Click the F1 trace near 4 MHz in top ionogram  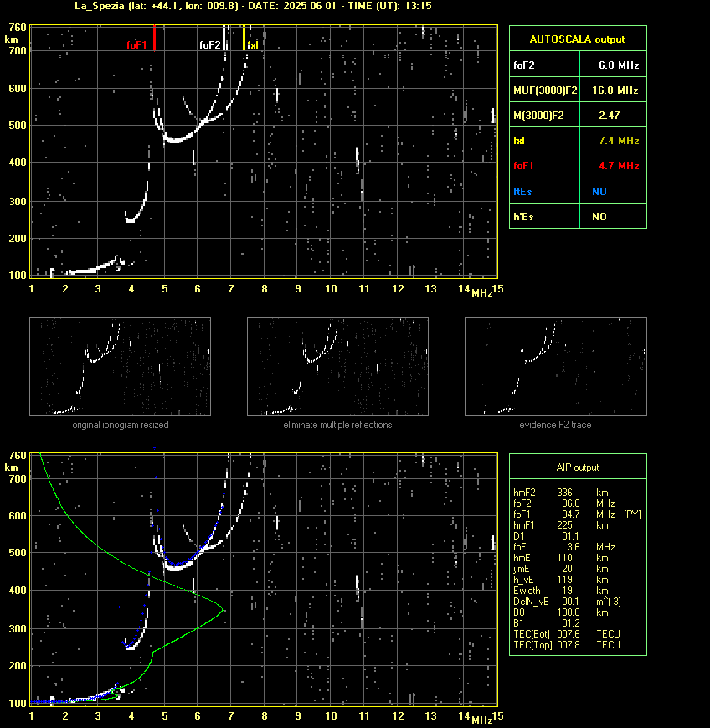click(131, 219)
